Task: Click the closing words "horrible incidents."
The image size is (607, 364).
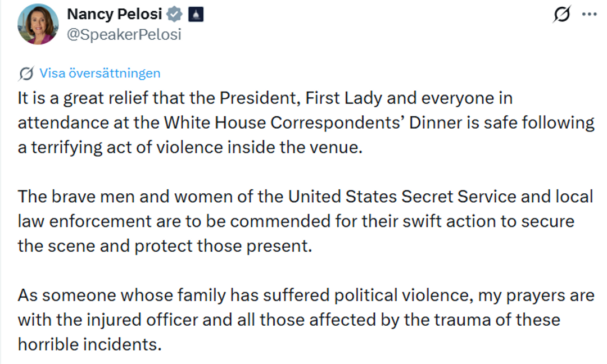Action: 89,344
